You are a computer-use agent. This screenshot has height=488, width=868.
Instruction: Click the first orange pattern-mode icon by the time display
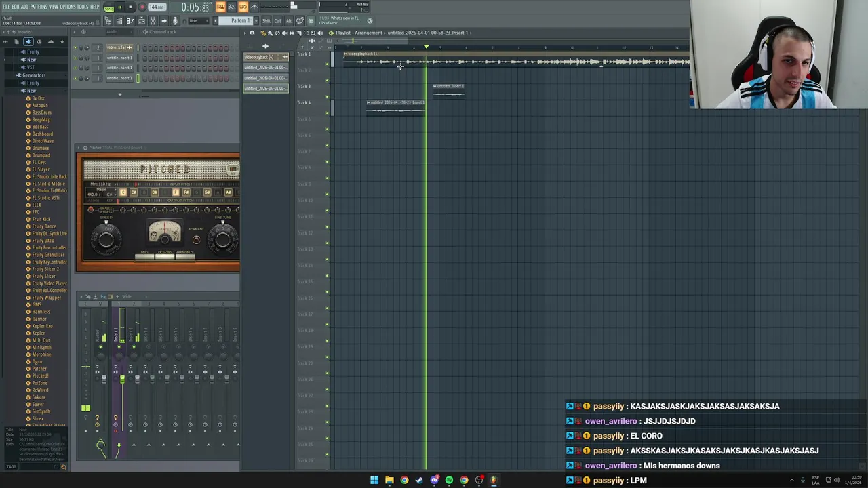220,7
